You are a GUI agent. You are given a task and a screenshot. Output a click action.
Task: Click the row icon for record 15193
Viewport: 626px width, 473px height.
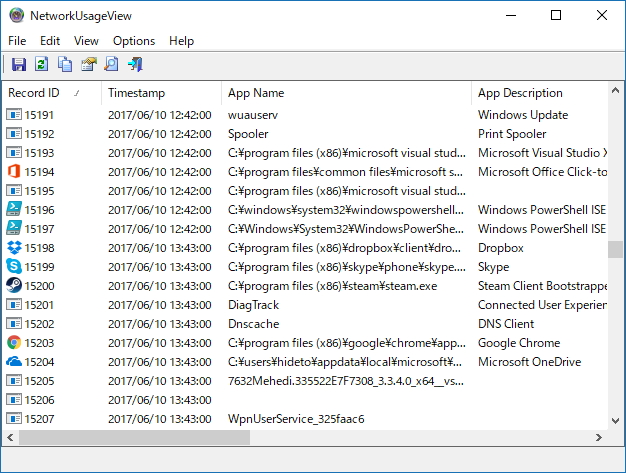[x=14, y=153]
